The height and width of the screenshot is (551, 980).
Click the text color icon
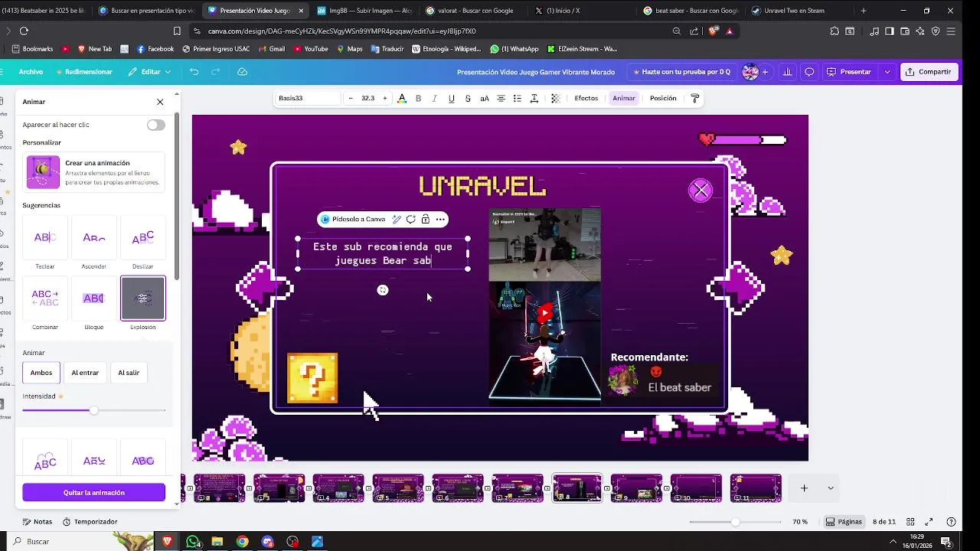tap(402, 98)
